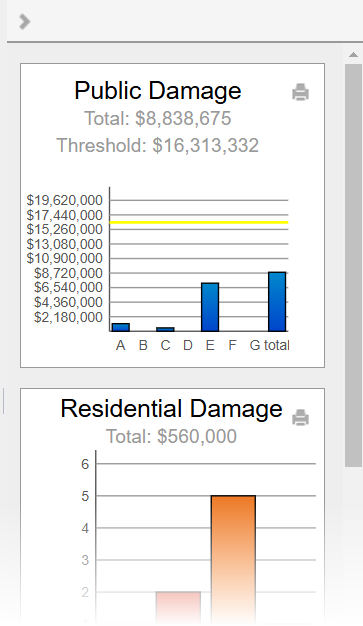This screenshot has width=363, height=626.
Task: Click the pink bar in Residential Damage
Action: coord(178,608)
